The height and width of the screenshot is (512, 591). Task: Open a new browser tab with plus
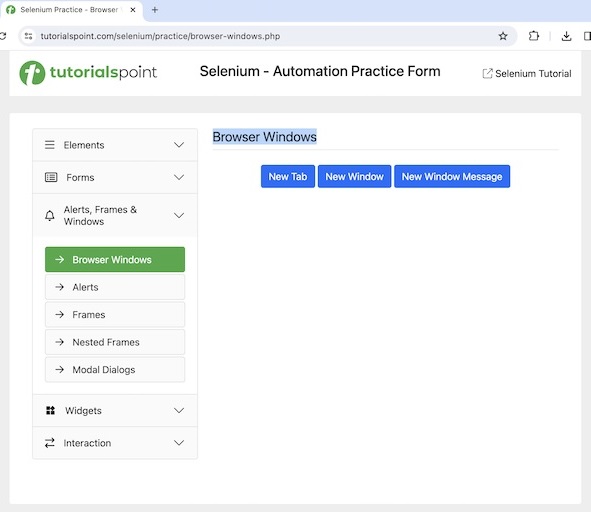[155, 10]
